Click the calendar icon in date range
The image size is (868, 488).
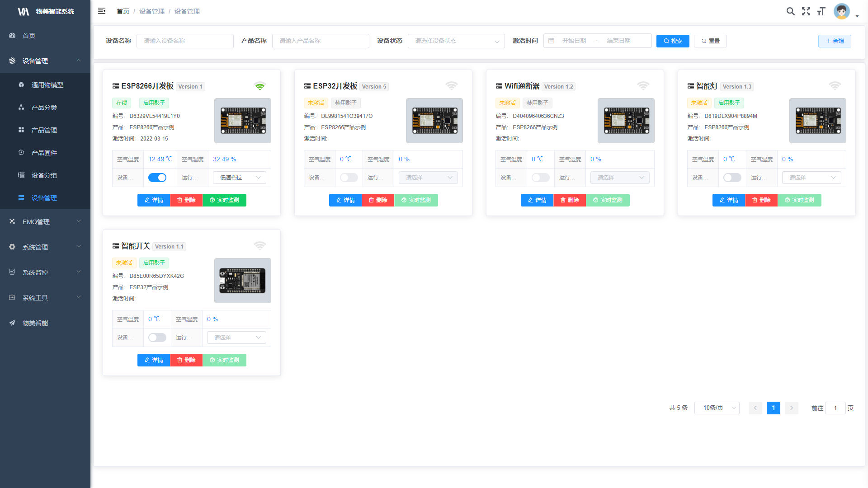[552, 41]
